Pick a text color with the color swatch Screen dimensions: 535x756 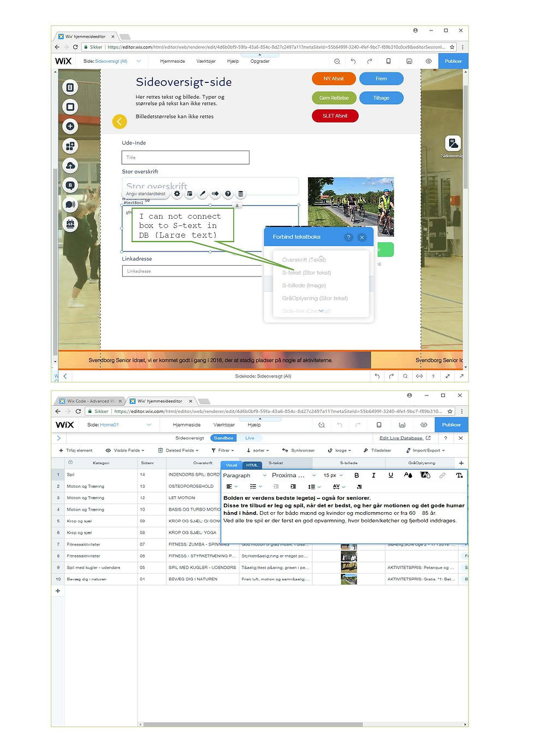tap(408, 476)
